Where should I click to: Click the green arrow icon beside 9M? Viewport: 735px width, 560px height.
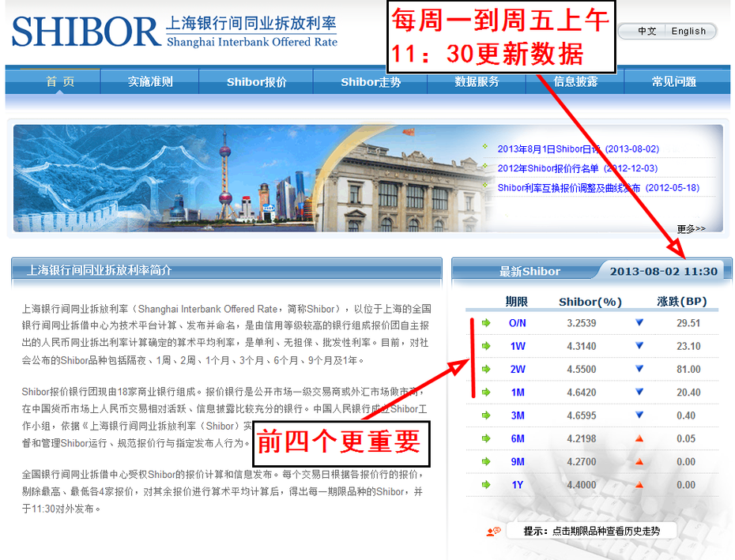click(x=486, y=461)
